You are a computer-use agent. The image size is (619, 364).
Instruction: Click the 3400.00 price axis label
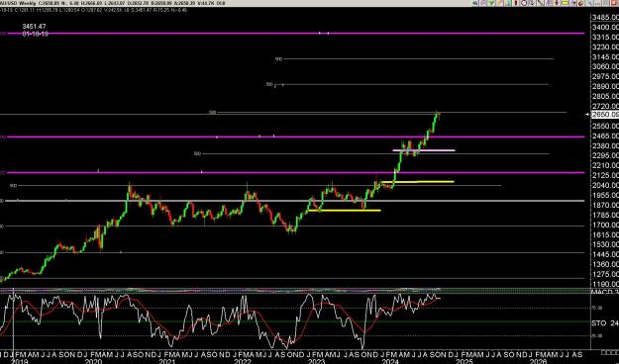605,28
